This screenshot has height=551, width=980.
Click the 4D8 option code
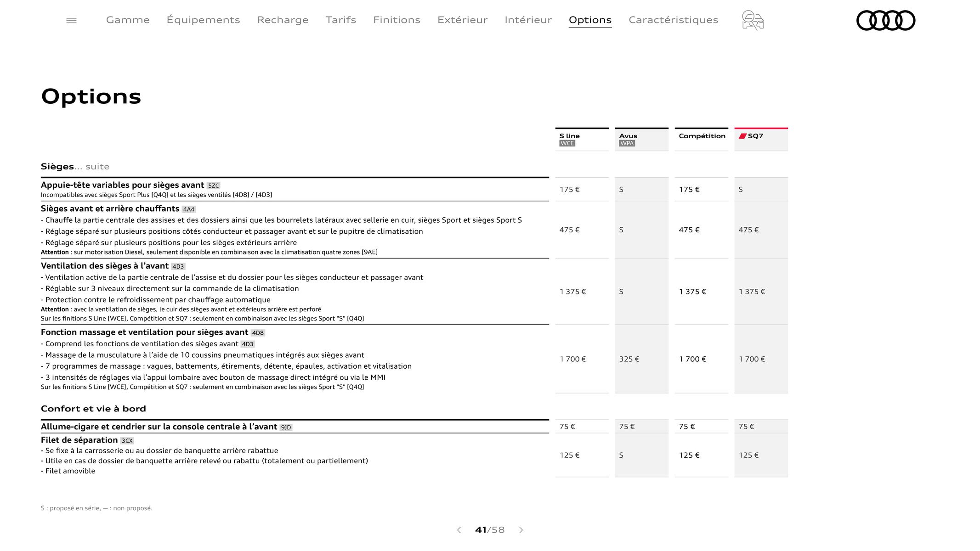258,333
